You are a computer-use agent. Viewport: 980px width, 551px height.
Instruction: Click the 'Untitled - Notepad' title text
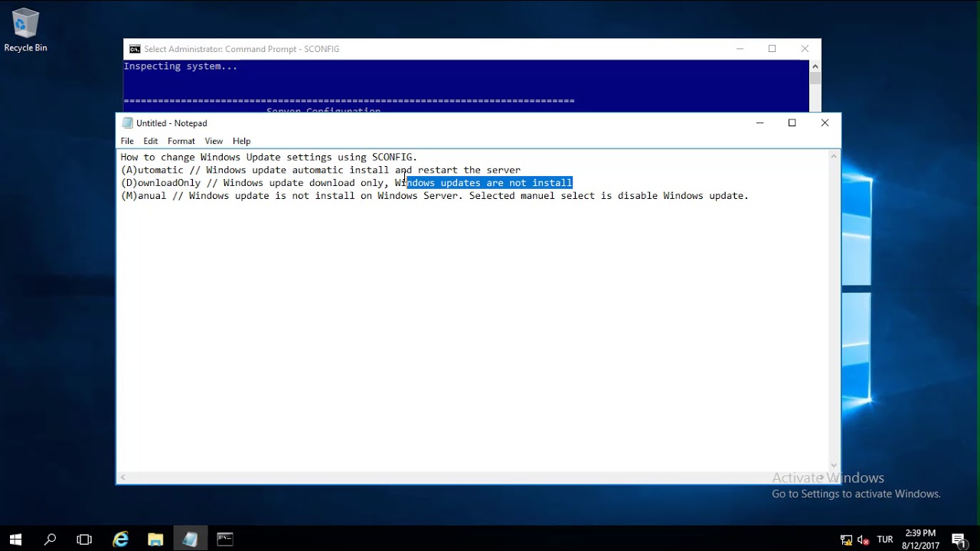(171, 123)
